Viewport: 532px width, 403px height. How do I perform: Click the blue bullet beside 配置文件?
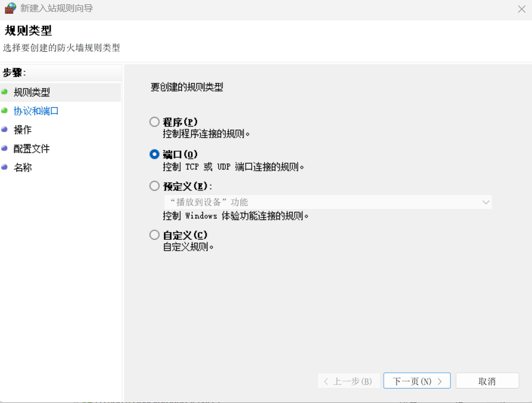[5, 148]
